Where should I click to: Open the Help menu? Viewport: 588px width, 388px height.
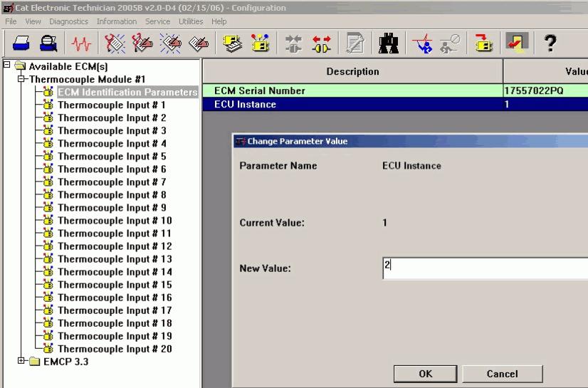(219, 21)
